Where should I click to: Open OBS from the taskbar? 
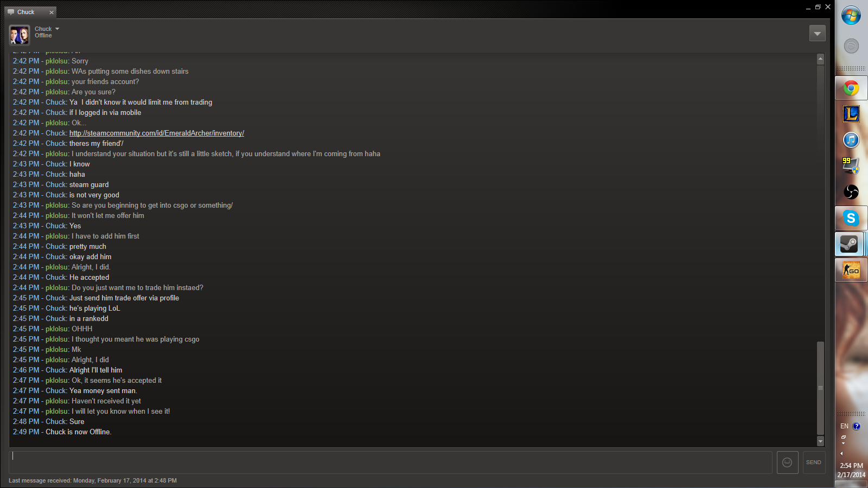coord(851,192)
